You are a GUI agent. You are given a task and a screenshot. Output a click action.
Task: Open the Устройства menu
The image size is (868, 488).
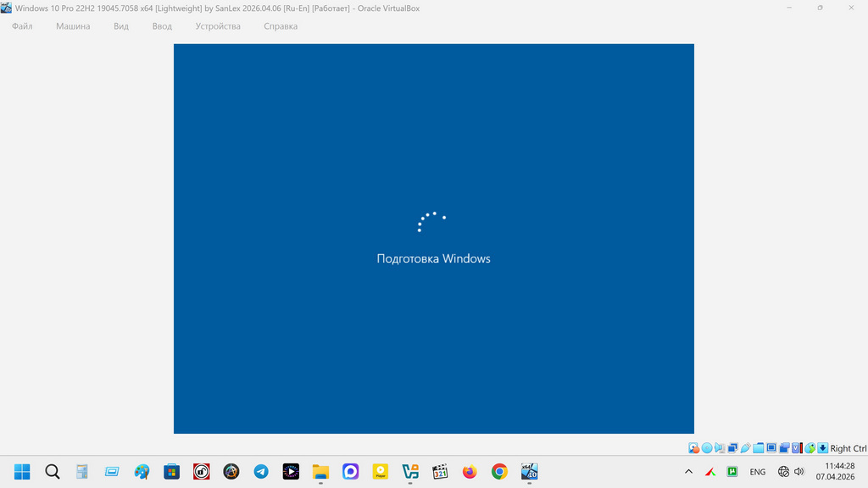click(x=218, y=26)
